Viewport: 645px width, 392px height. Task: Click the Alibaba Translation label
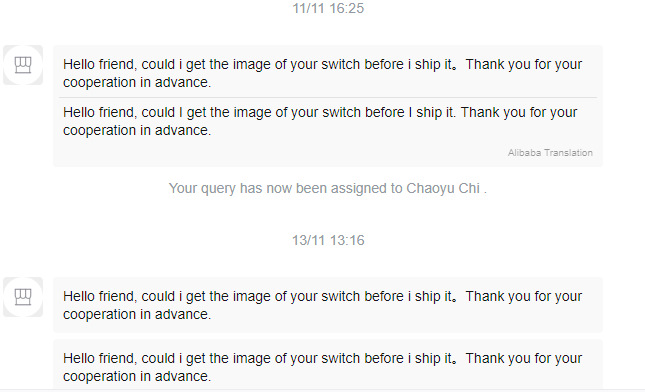click(x=550, y=153)
